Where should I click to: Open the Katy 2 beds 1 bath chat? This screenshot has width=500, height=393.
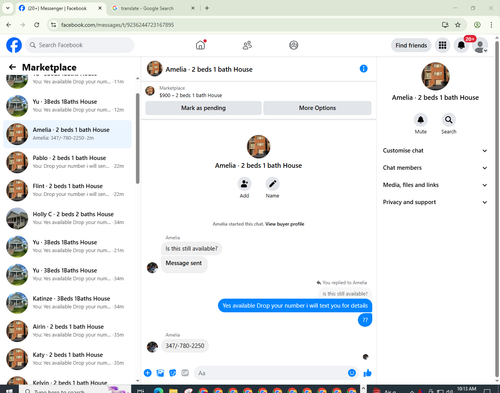coord(67,359)
